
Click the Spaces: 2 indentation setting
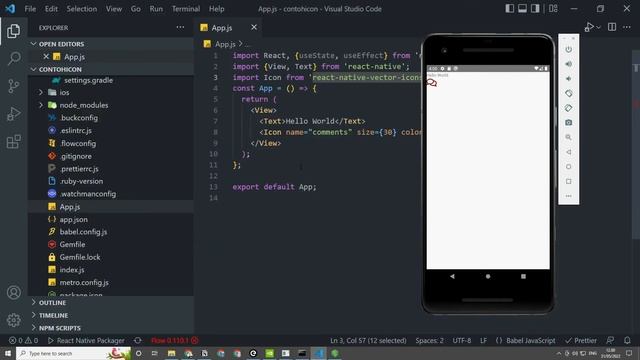coord(429,340)
